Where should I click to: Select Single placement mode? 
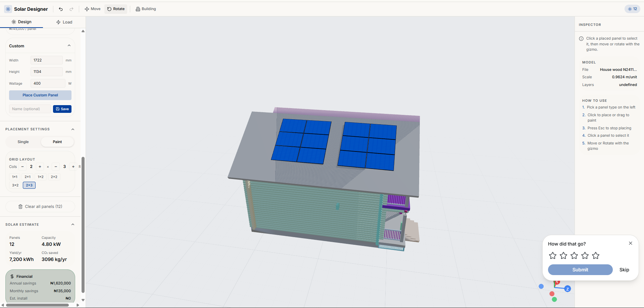[x=23, y=142]
